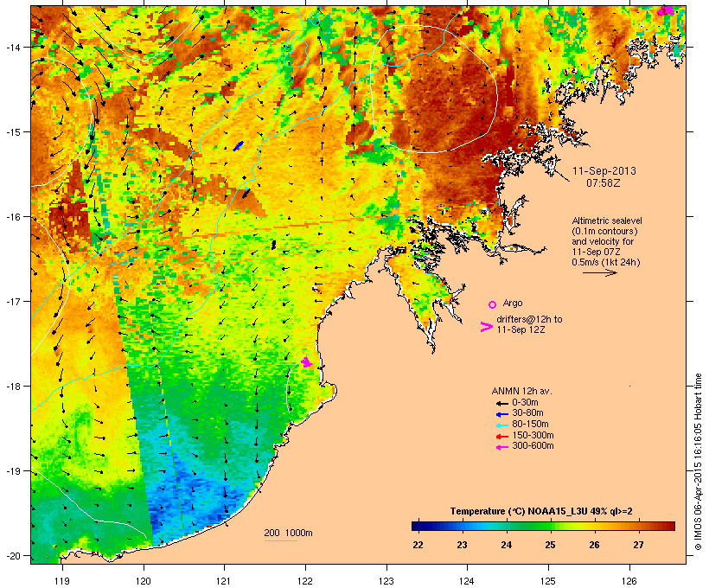
Task: Click the 0-30m depth label
Action: (x=525, y=403)
